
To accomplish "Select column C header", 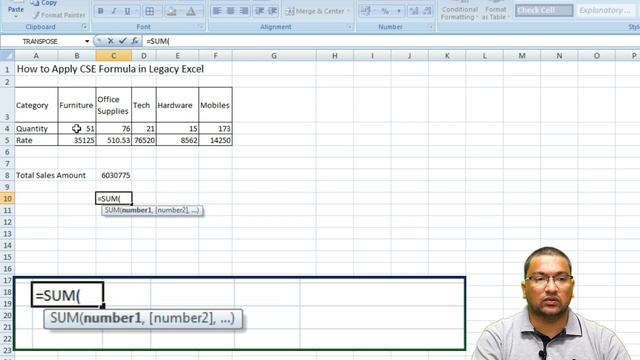I will (113, 56).
